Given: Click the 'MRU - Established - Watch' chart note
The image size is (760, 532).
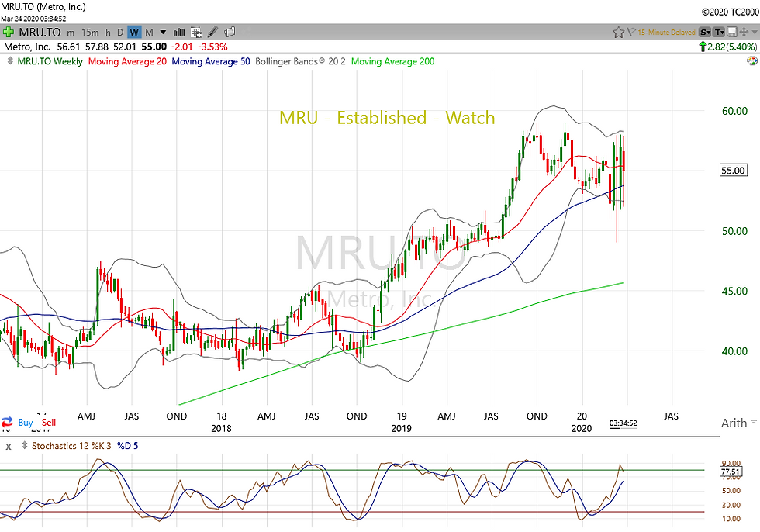Looking at the screenshot, I should pyautogui.click(x=387, y=118).
